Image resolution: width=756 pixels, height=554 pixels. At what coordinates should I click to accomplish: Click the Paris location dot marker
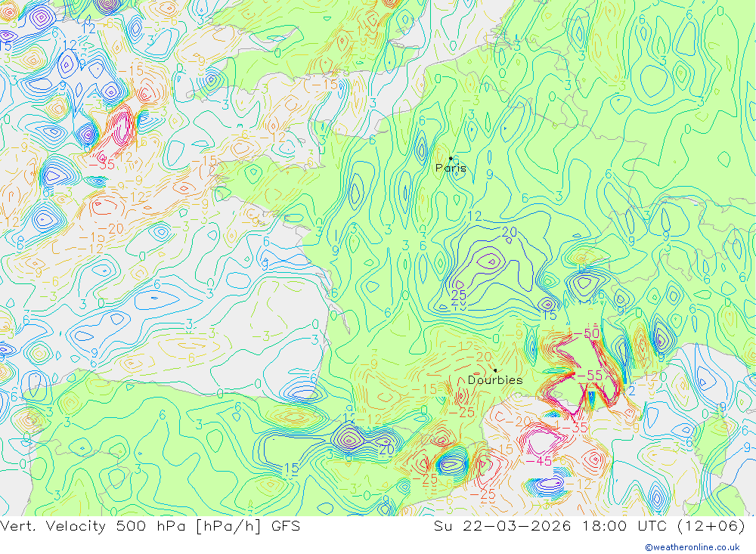coord(451,158)
